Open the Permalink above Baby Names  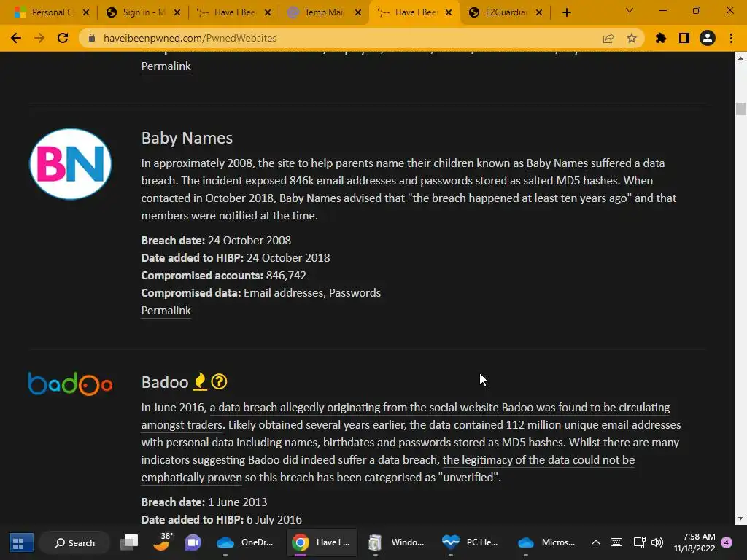tap(166, 66)
